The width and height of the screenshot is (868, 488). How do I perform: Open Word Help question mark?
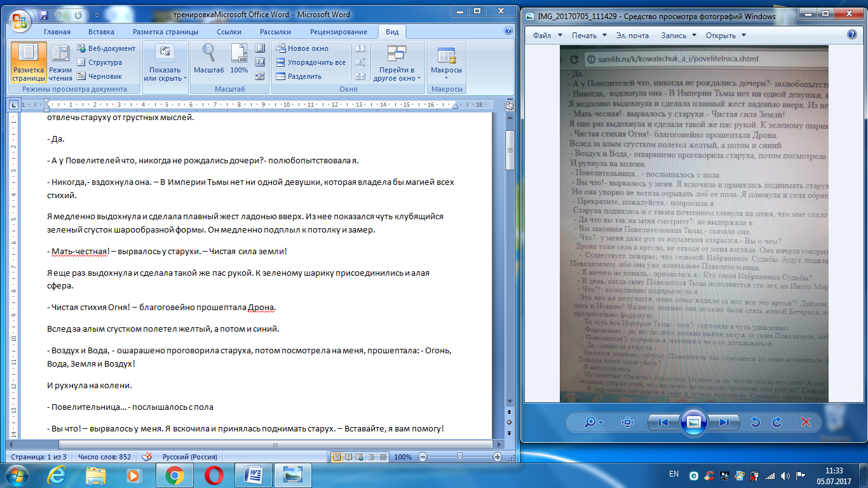click(x=508, y=30)
